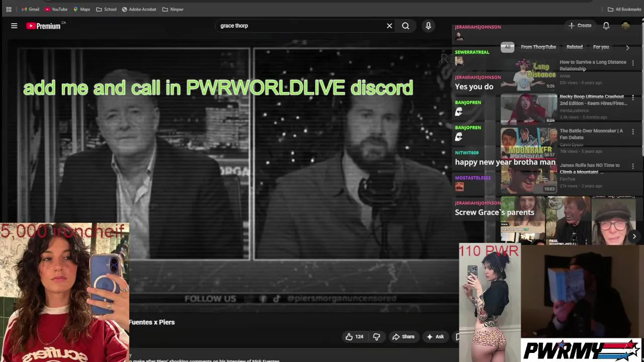Screen dimensions: 644x362
Task: Open the Adobe Acrobat bookmark
Action: pos(139,9)
